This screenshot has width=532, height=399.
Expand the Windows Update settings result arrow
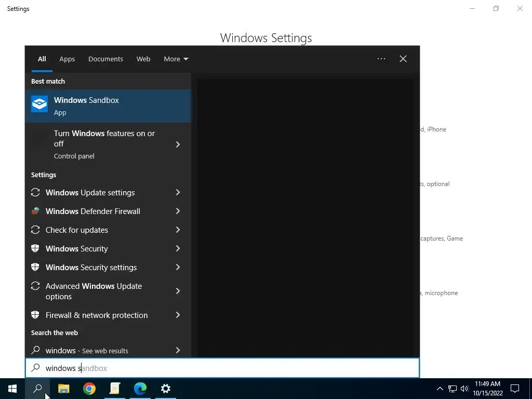point(178,192)
